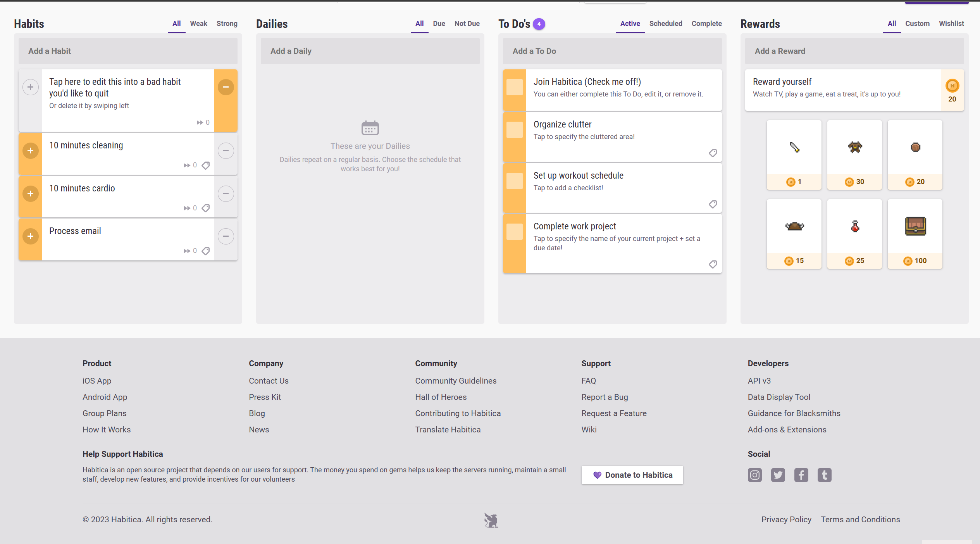The image size is (980, 544).
Task: View Complete to-dos tab
Action: 706,23
